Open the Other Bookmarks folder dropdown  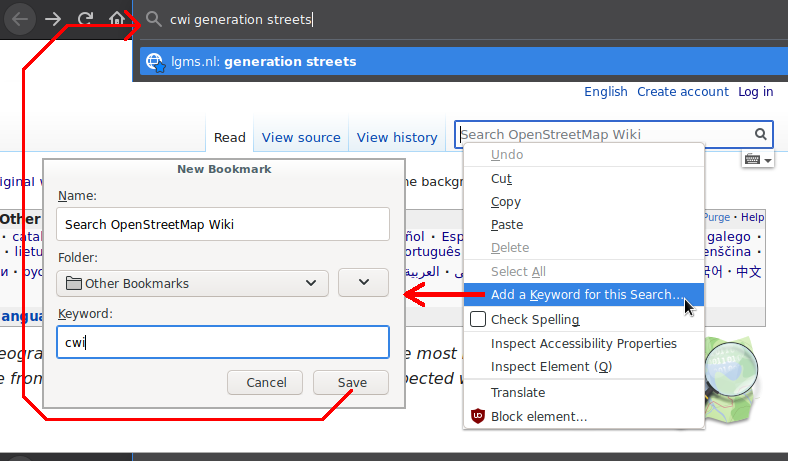pyautogui.click(x=192, y=283)
